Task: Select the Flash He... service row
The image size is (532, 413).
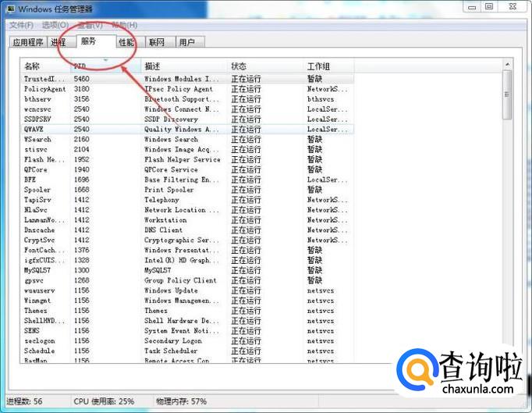Action: point(187,159)
